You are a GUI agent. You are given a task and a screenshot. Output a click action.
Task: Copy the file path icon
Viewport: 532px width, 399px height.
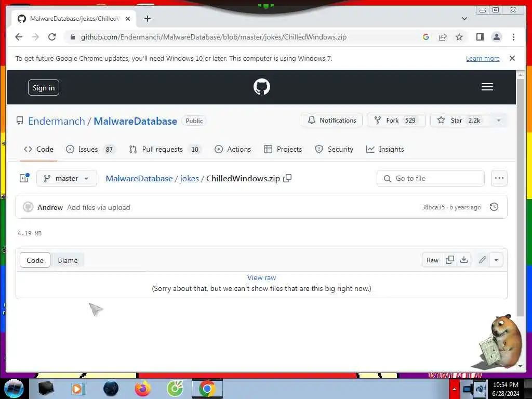coord(287,178)
